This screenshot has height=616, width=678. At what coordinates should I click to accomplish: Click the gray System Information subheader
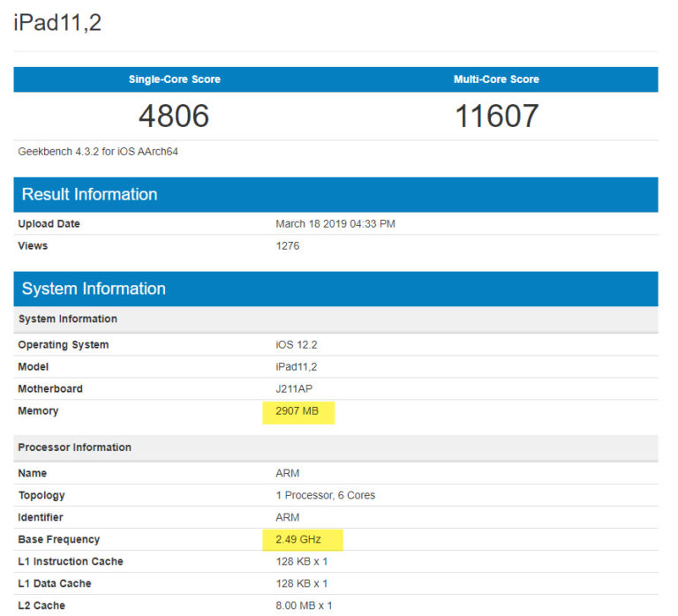pos(335,319)
